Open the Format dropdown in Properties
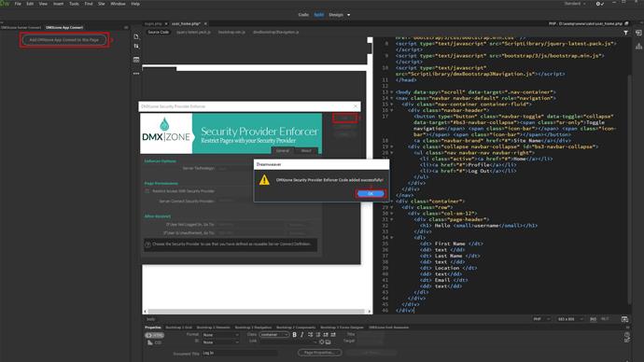 (x=220, y=335)
